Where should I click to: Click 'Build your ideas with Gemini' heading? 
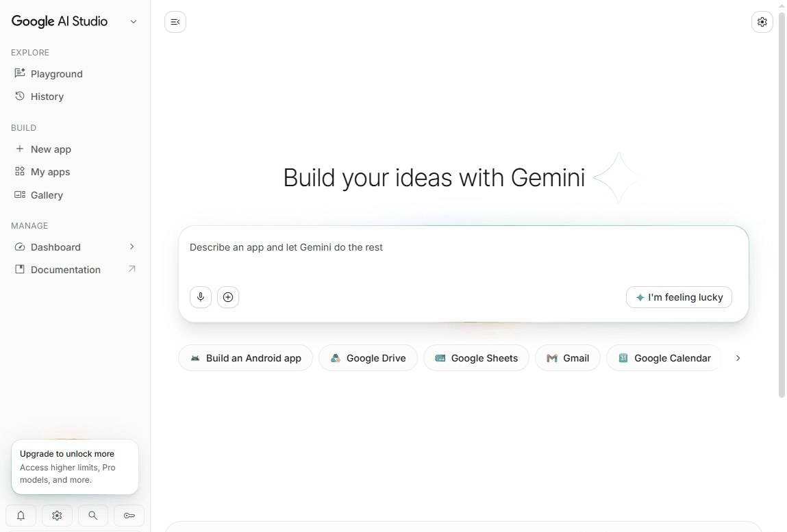tap(434, 177)
